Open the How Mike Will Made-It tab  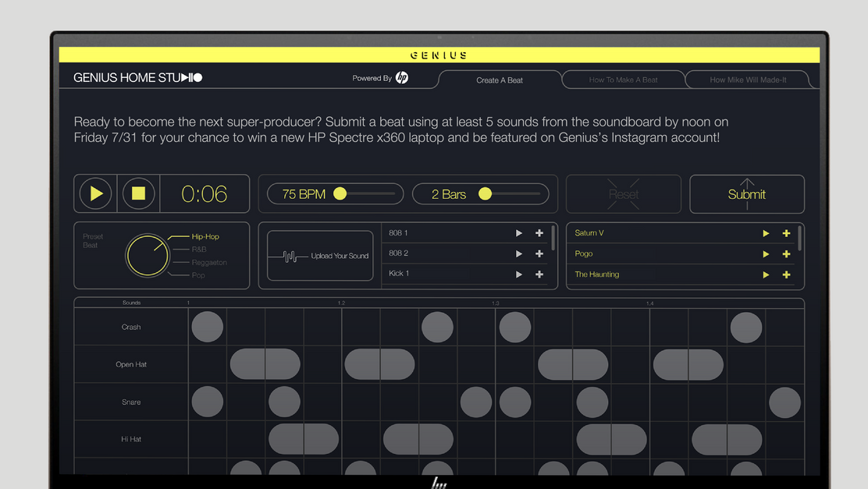click(748, 80)
